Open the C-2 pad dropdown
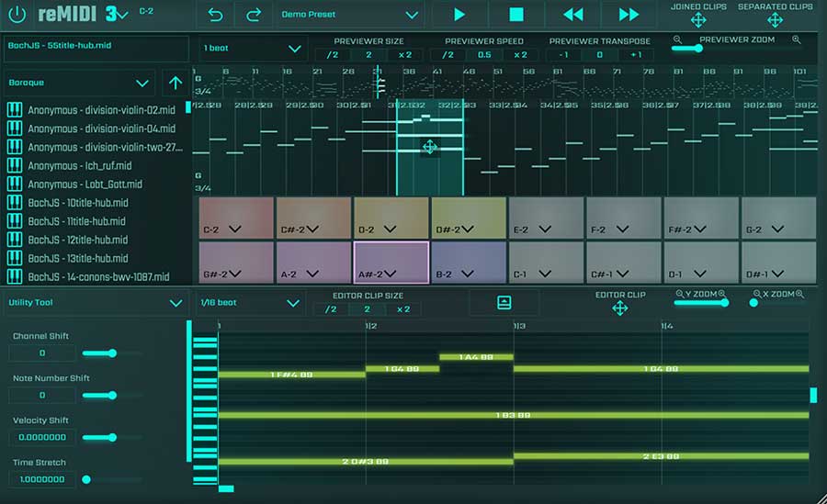 tap(235, 229)
